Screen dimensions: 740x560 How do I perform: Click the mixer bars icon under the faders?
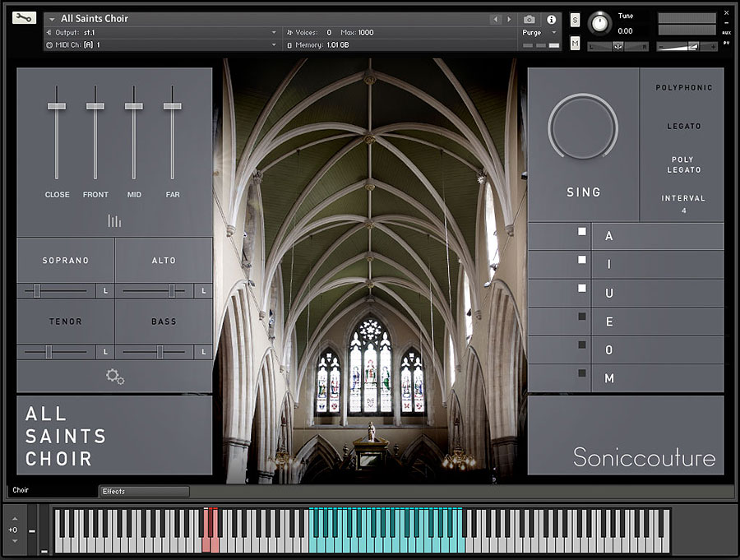(x=114, y=220)
